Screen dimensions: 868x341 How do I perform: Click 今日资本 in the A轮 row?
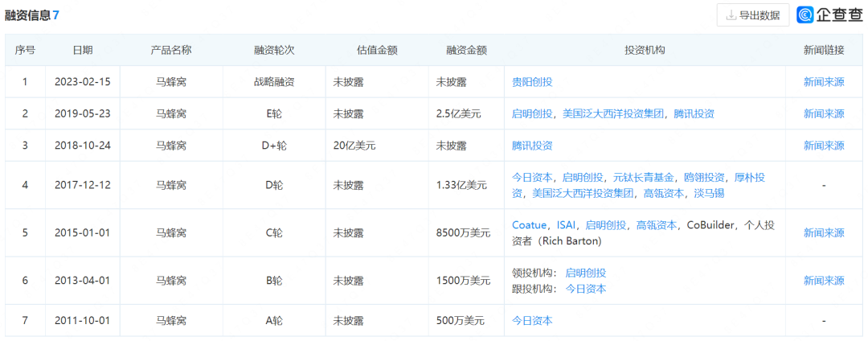(532, 320)
